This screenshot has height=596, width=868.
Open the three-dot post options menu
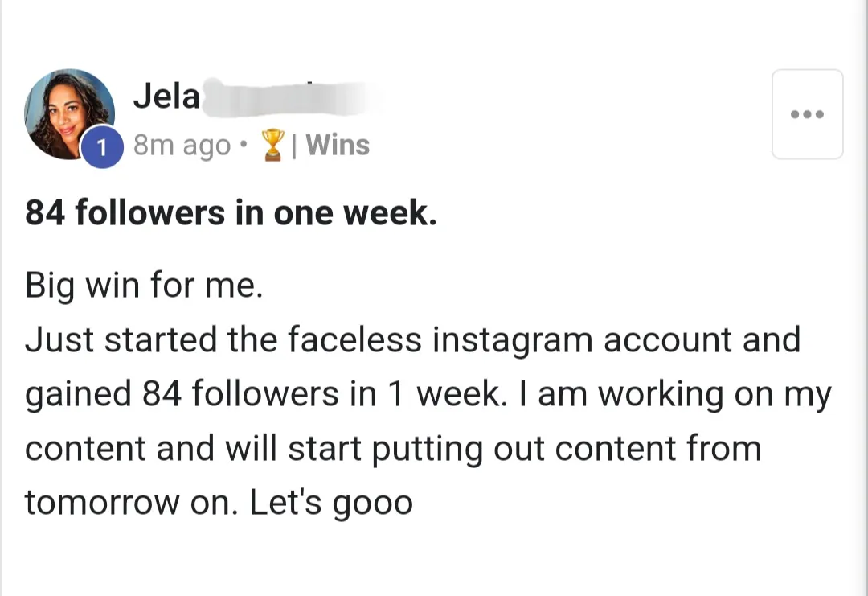pos(807,114)
